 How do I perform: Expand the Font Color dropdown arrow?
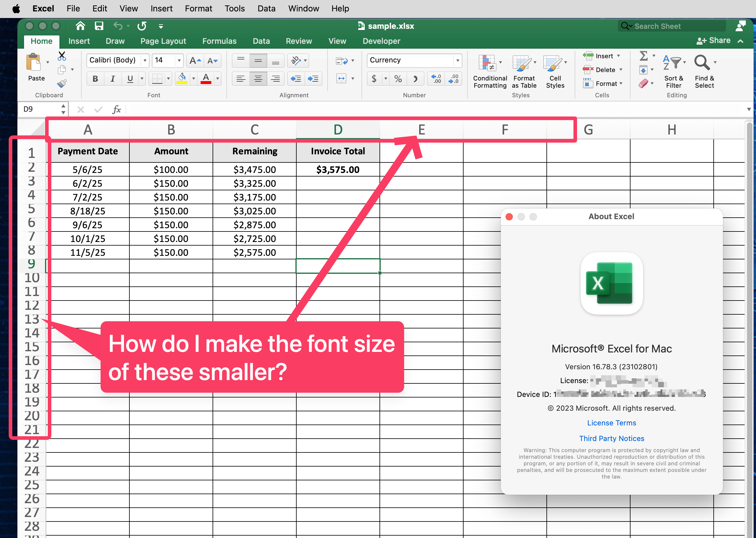click(218, 79)
